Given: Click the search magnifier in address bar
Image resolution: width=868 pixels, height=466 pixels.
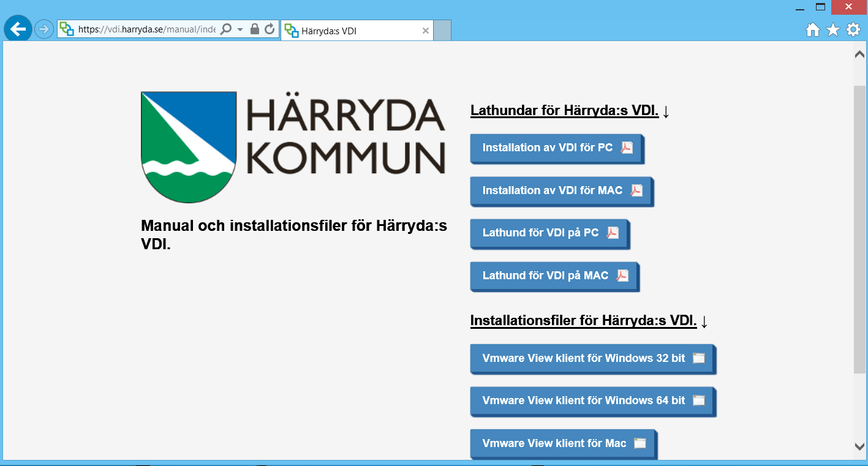Looking at the screenshot, I should coord(226,29).
